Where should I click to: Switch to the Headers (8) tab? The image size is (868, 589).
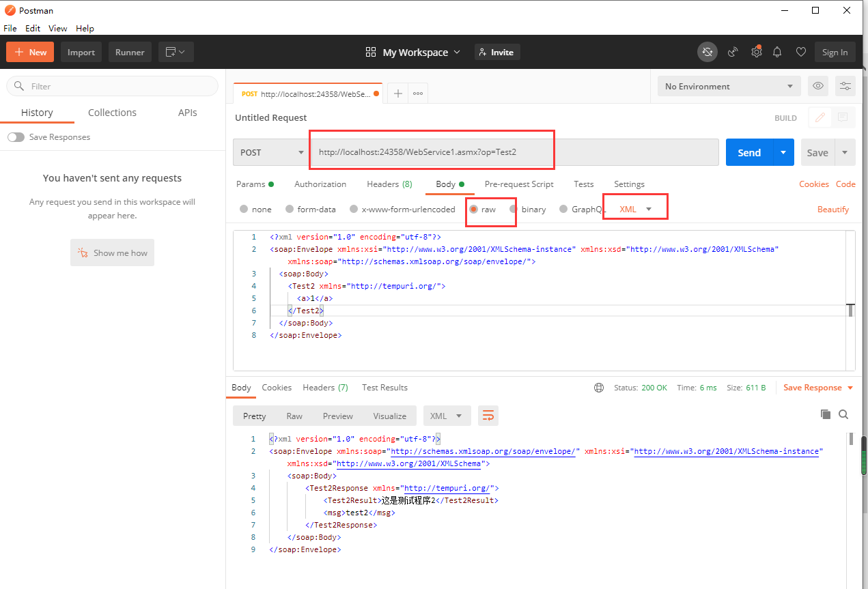389,184
